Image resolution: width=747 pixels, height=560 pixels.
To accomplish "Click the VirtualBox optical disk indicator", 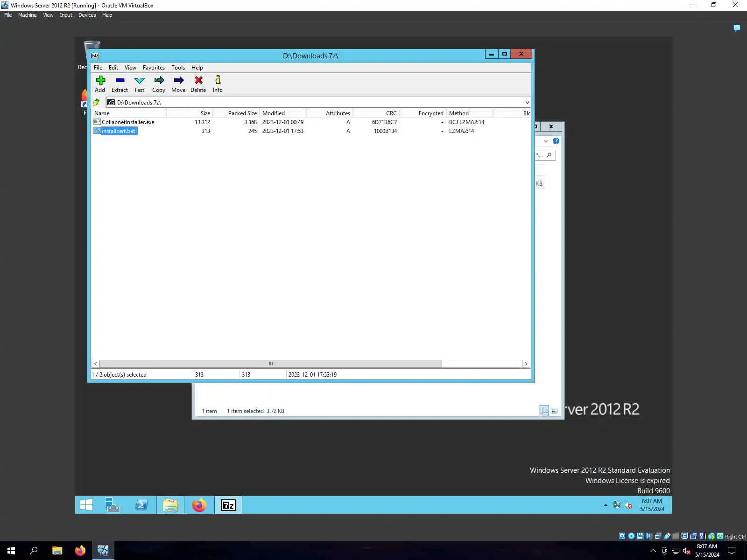I will click(x=631, y=536).
